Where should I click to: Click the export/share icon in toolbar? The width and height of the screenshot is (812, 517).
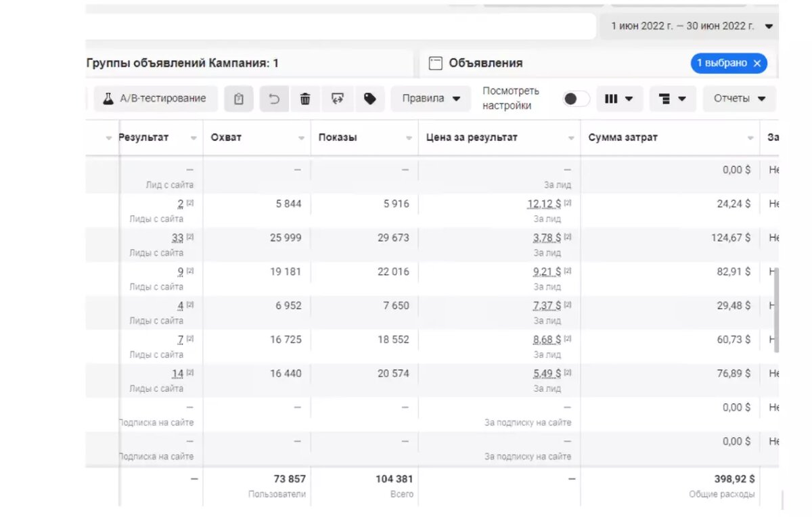(x=338, y=99)
